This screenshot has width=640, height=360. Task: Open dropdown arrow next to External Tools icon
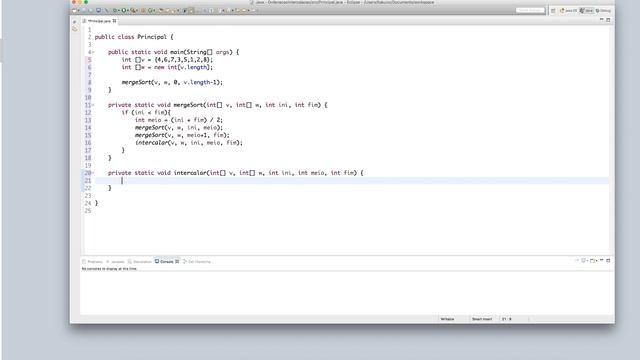click(x=137, y=11)
